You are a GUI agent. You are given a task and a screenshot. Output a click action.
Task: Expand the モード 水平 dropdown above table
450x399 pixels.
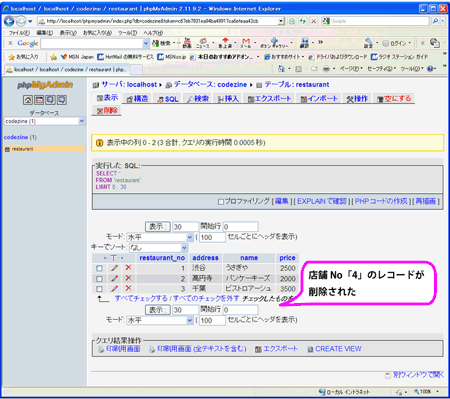pos(160,237)
